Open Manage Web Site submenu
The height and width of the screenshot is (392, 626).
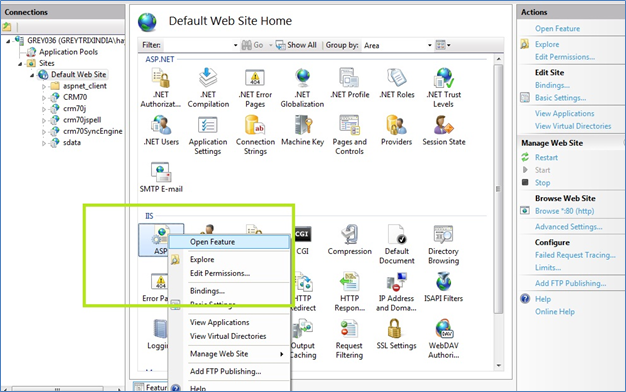click(229, 354)
